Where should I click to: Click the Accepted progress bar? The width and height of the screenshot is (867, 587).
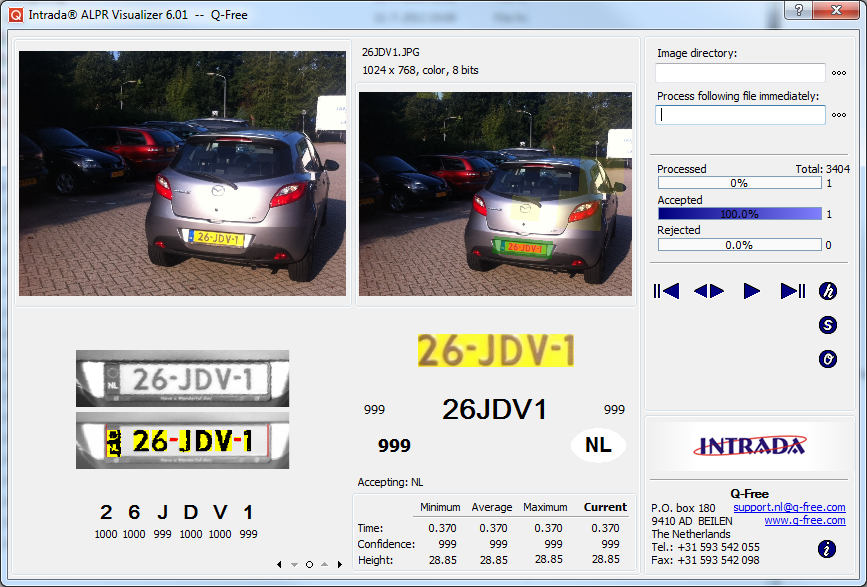(738, 214)
